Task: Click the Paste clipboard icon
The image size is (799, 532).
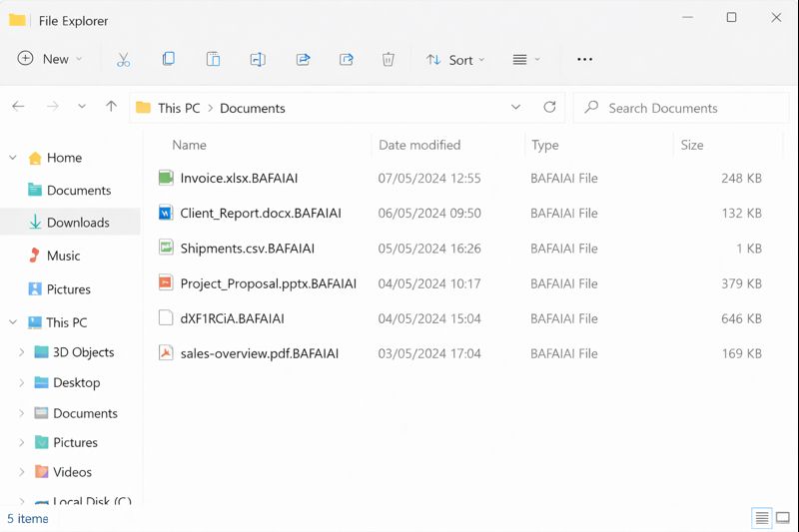Action: [x=213, y=60]
